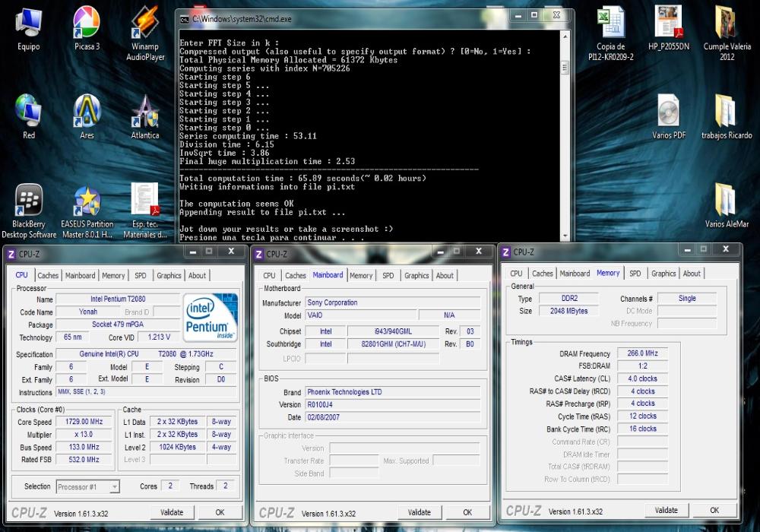The width and height of the screenshot is (760, 532).
Task: Select CPU tab in left CPU-Z window
Action: pos(21,274)
